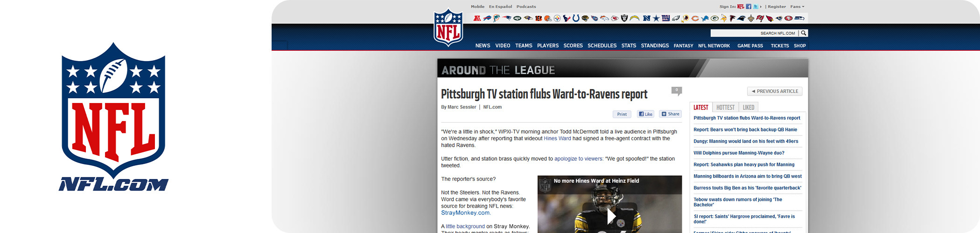Select the Arizona Cardinals logo
Viewport: 980px width, 233px height.
(x=770, y=18)
